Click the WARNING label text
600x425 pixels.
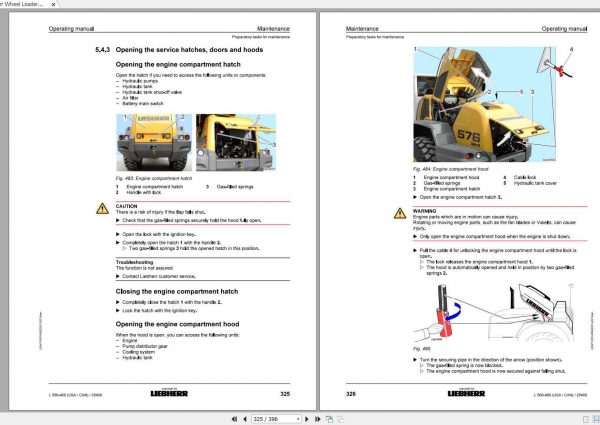[x=424, y=211]
